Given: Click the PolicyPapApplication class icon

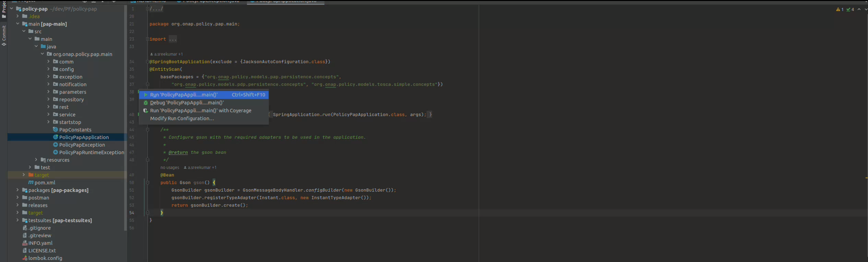Looking at the screenshot, I should click(55, 137).
